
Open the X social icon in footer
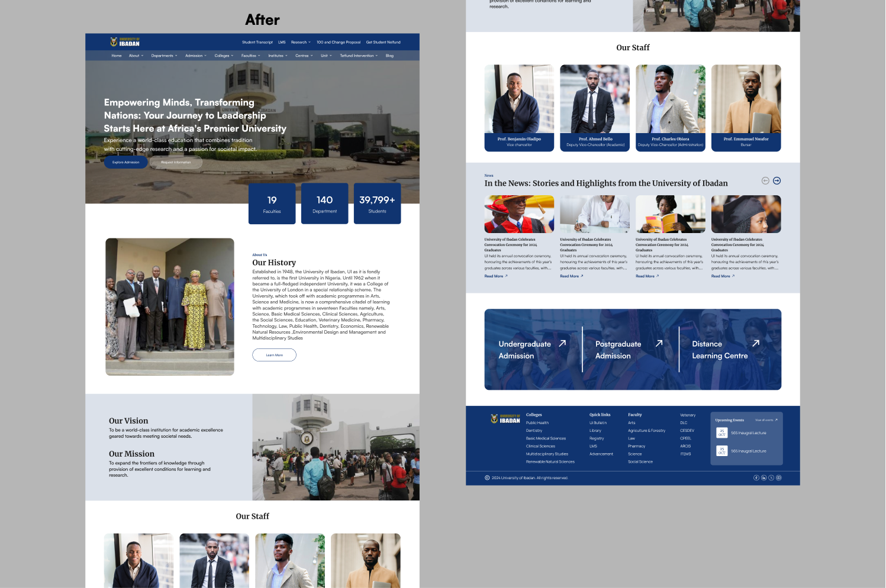pos(771,477)
